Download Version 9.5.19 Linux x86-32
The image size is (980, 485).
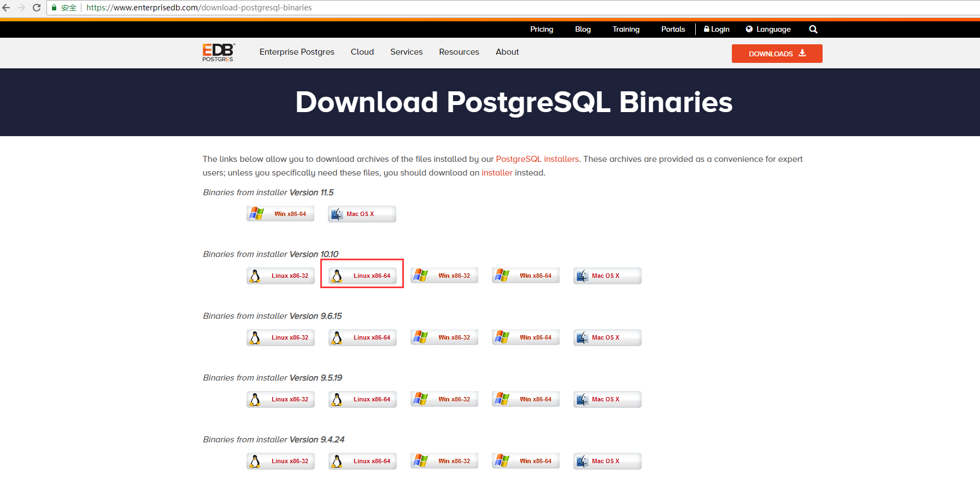coord(280,399)
